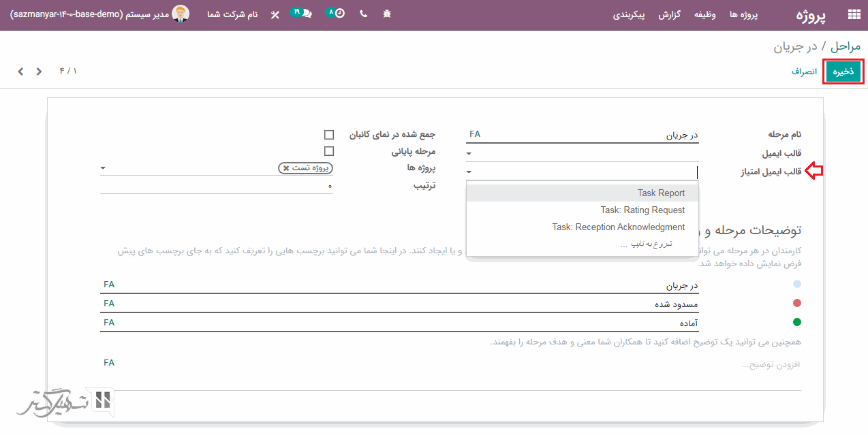Open conversations chat icon with badge 19
The width and height of the screenshot is (868, 435).
tap(303, 14)
